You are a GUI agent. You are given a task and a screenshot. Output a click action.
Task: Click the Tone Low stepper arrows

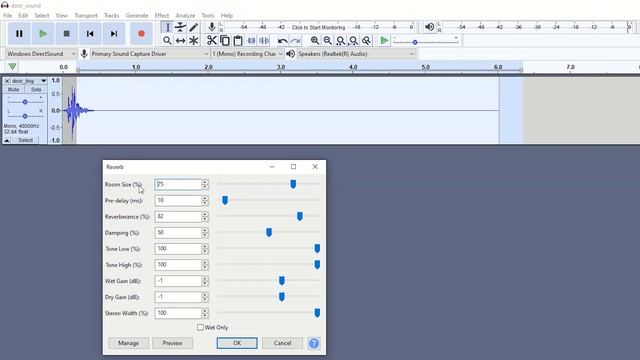(x=205, y=249)
